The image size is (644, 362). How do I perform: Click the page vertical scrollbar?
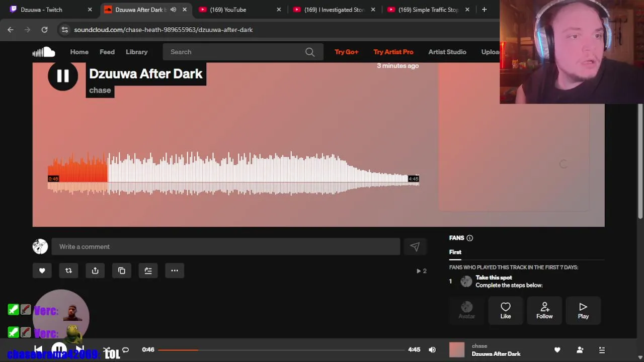[x=640, y=161]
